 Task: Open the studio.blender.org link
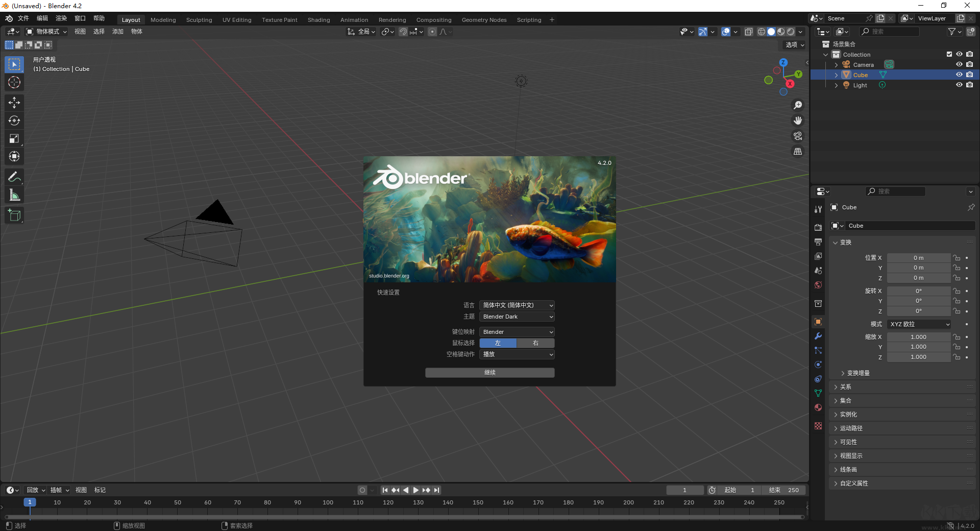(x=389, y=276)
